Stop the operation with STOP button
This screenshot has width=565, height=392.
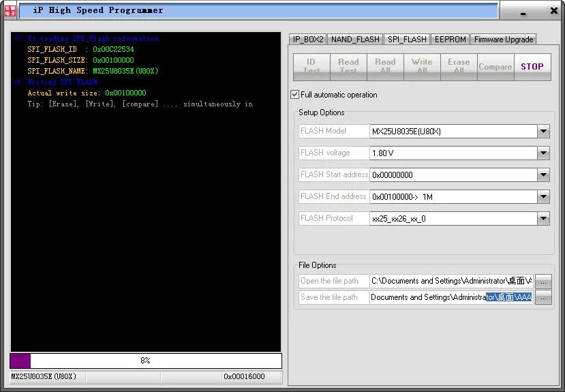[532, 67]
